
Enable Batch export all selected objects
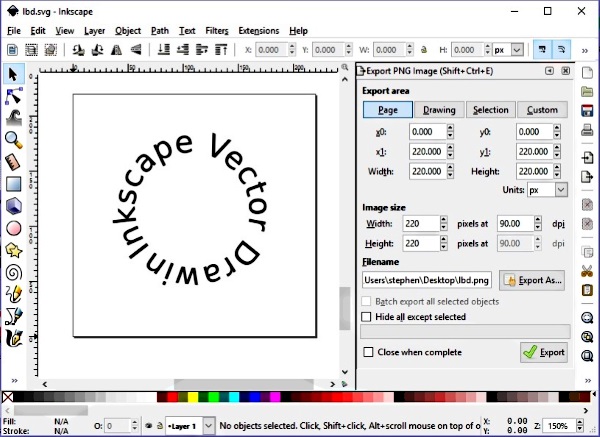366,301
